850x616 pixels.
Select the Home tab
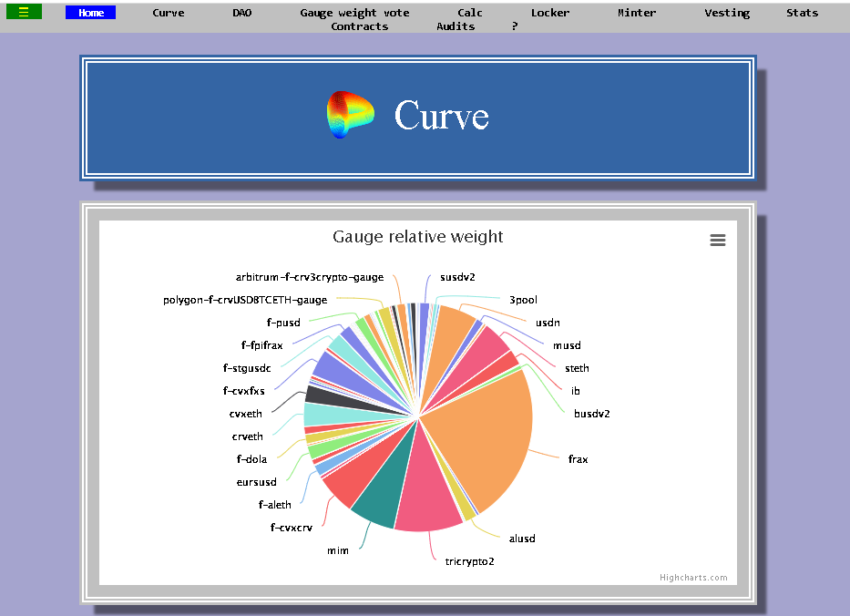pos(90,13)
